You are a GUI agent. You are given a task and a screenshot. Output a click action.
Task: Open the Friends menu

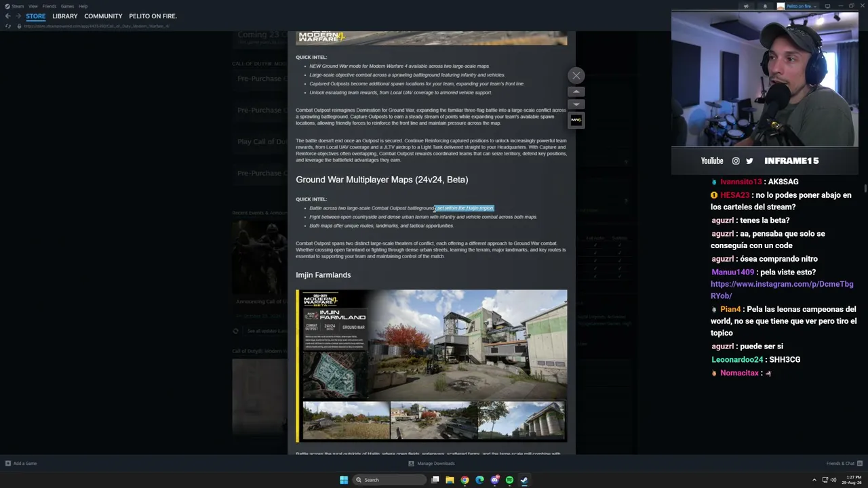[49, 6]
